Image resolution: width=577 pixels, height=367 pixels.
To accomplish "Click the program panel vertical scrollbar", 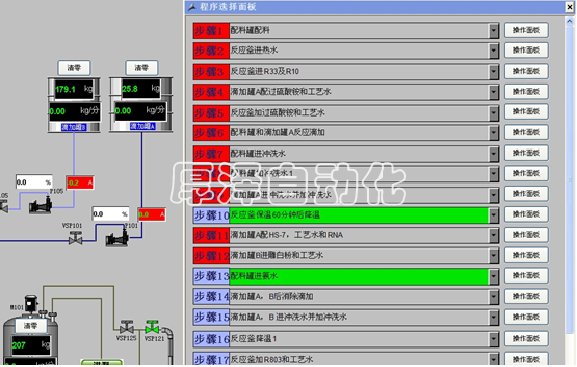I will [x=570, y=191].
